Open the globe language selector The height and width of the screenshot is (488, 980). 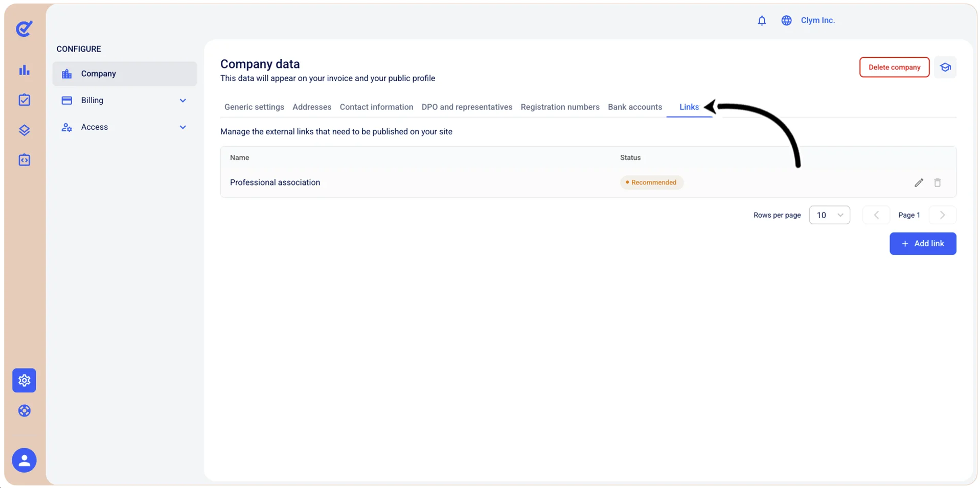[786, 20]
